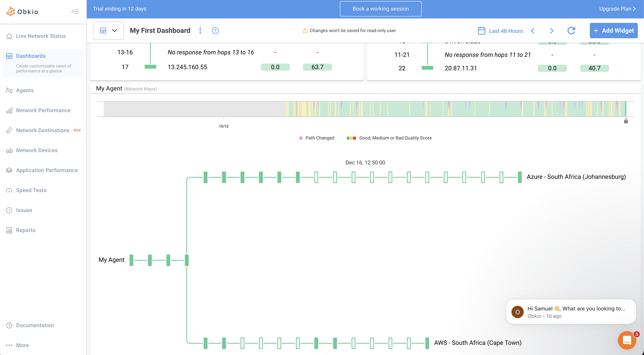Image resolution: width=644 pixels, height=355 pixels.
Task: Refresh the dashboard data
Action: (572, 31)
